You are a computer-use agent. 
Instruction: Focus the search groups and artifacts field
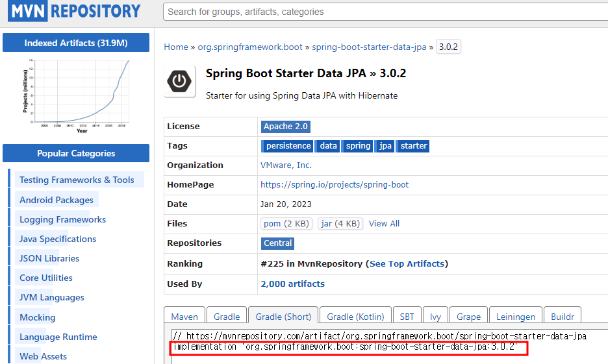(x=385, y=12)
